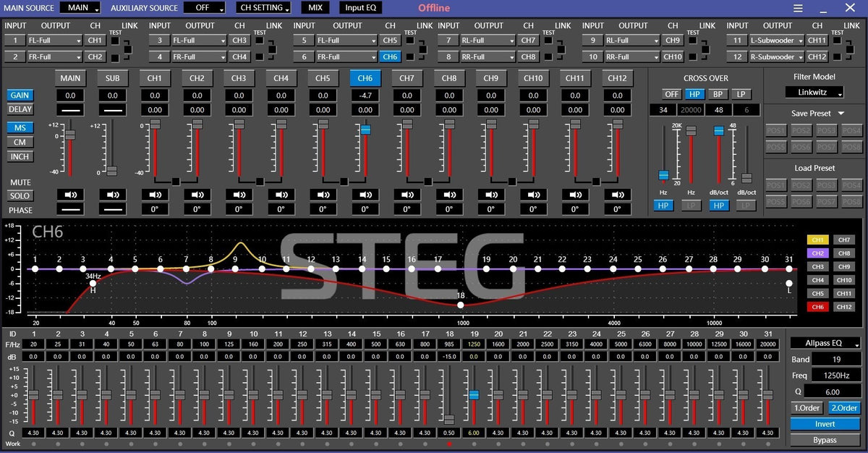Set crossover mode to LP

point(740,94)
